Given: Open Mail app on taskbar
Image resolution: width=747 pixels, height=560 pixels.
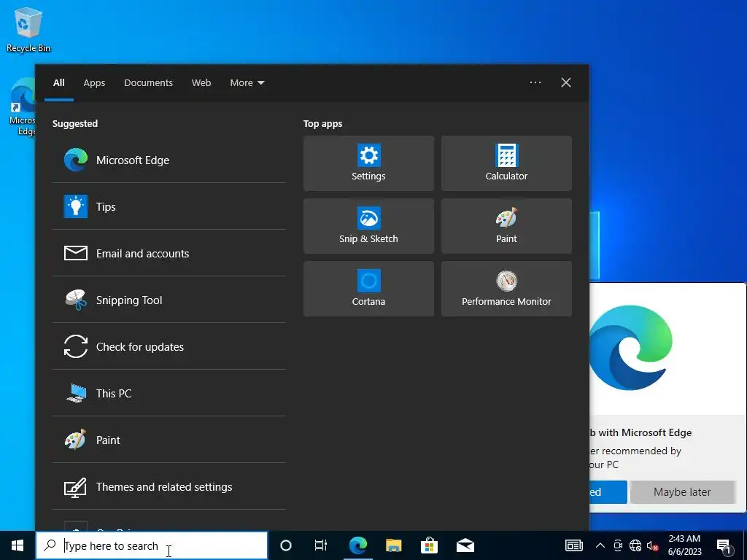Looking at the screenshot, I should pyautogui.click(x=465, y=545).
